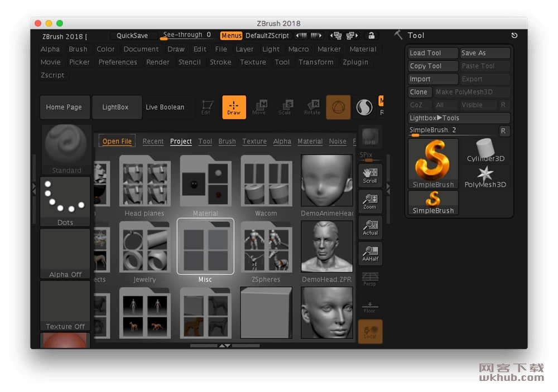Image resolution: width=558 pixels, height=392 pixels.
Task: Select the Misc folder thumbnail
Action: pos(205,246)
